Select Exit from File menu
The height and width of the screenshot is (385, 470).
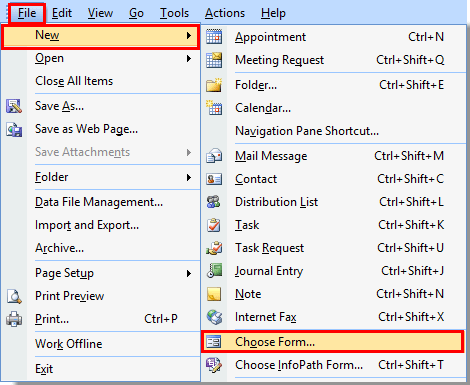44,369
